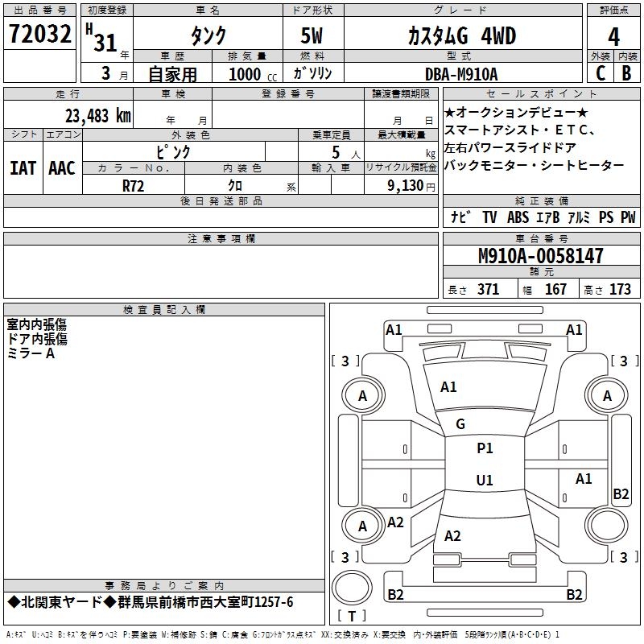The image size is (644, 644).
Task: Click the 北関東ヤード address line
Action: [151, 602]
